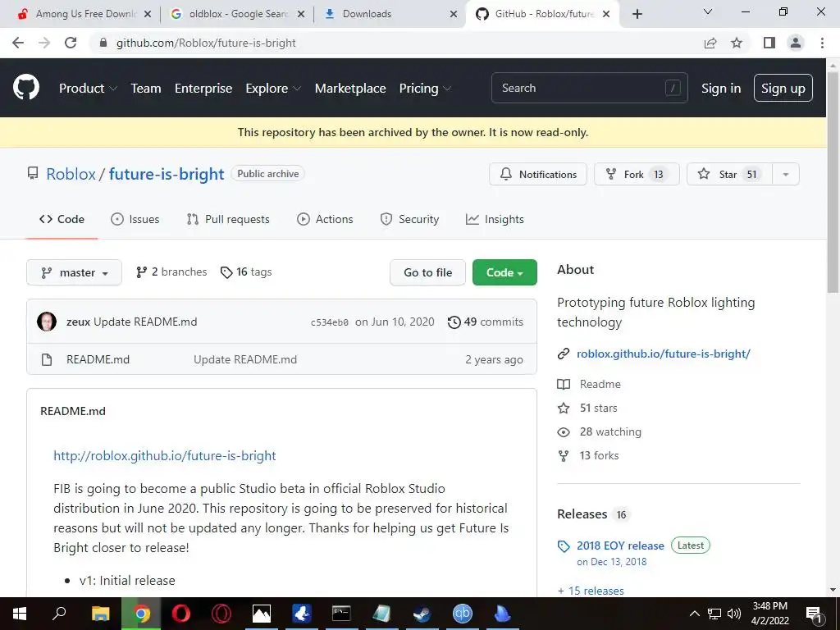Screen dimensions: 840x630
Task: Expand the Explore navigation dropdown
Action: point(273,89)
